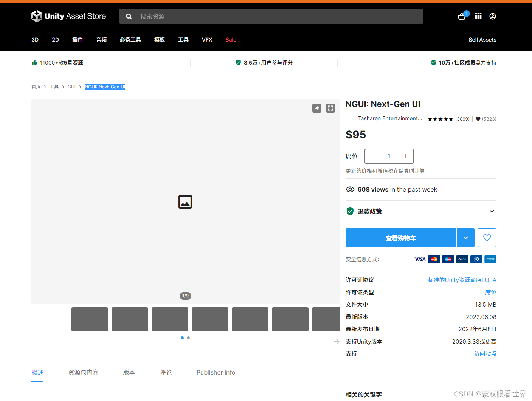The image size is (532, 401).
Task: Click the PayPal payment icon
Action: pos(462,259)
